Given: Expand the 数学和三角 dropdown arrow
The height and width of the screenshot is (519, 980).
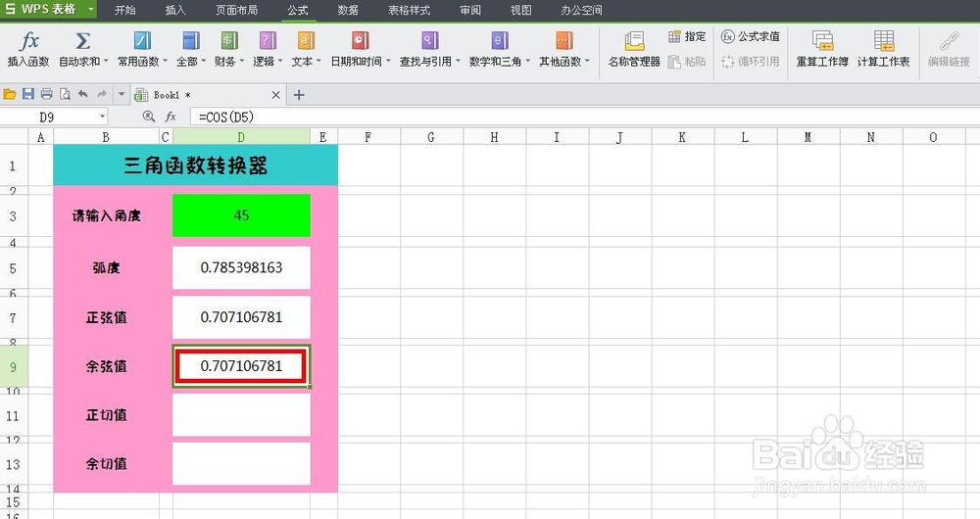Looking at the screenshot, I should click(x=527, y=62).
